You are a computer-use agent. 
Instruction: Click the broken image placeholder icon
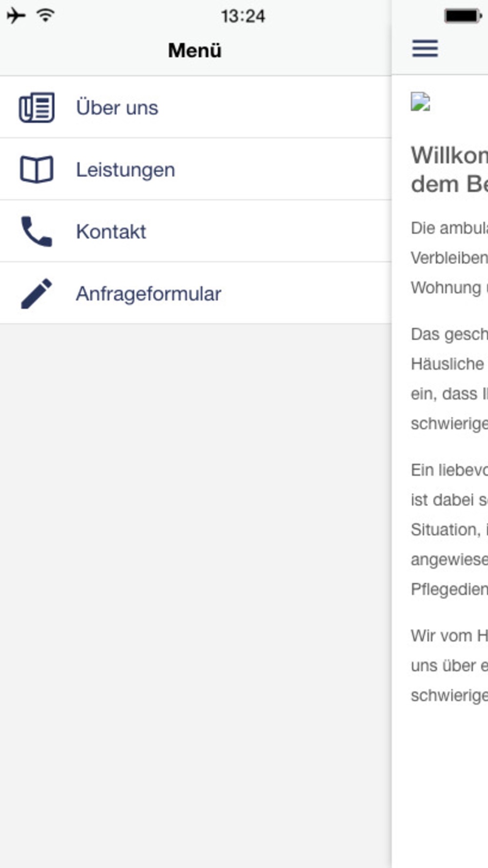[x=421, y=102]
